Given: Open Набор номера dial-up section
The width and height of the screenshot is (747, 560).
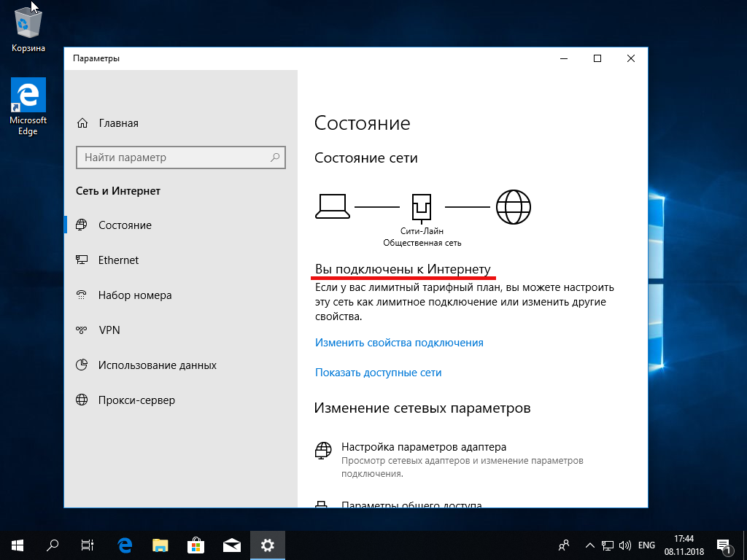Looking at the screenshot, I should click(x=135, y=295).
